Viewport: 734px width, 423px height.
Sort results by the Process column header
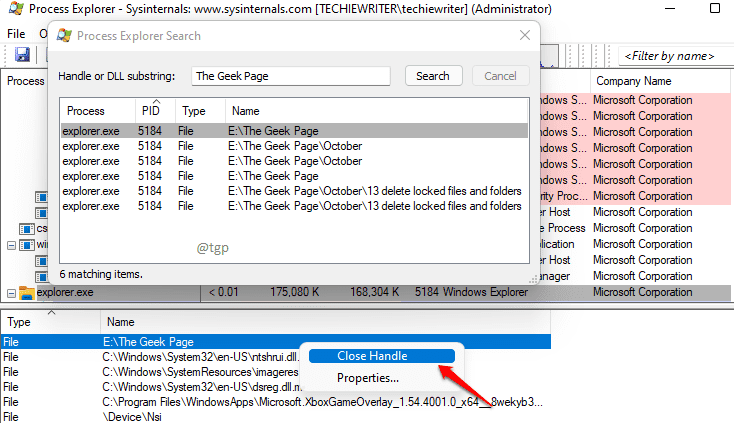[97, 111]
